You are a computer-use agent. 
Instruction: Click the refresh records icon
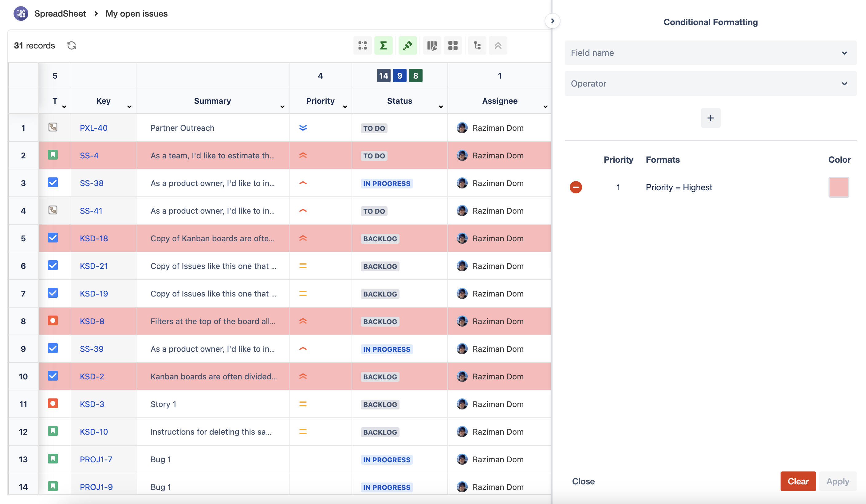tap(72, 45)
